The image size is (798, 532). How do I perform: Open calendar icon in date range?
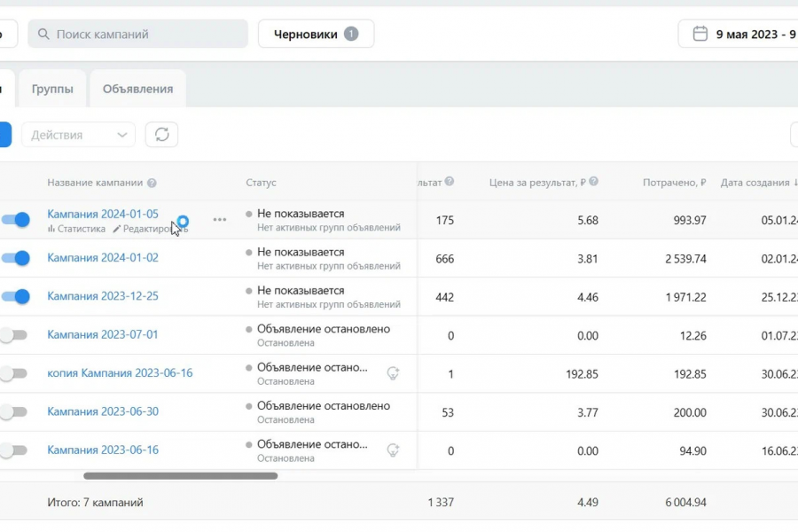[700, 34]
